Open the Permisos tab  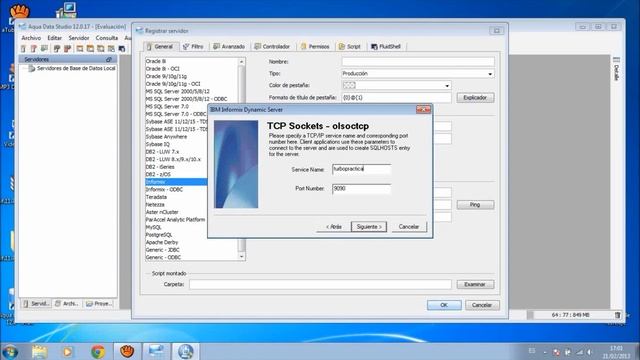pyautogui.click(x=315, y=47)
